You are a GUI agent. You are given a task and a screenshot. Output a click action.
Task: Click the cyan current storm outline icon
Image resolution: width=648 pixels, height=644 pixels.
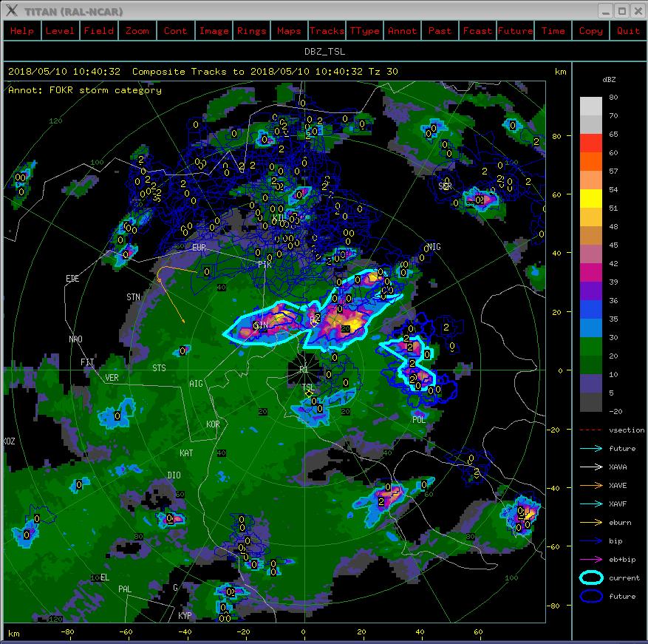591,577
